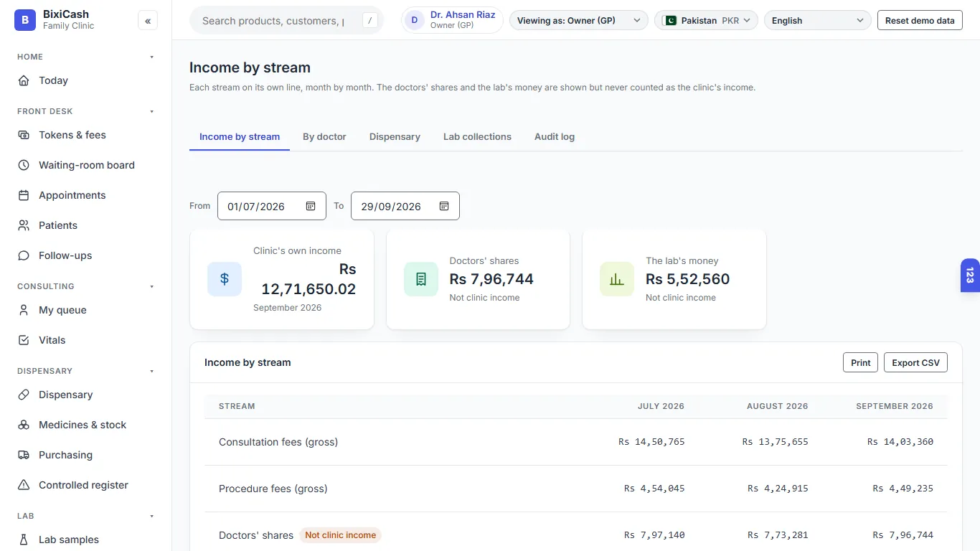Click the Appointments calendar icon in sidebar

click(24, 195)
